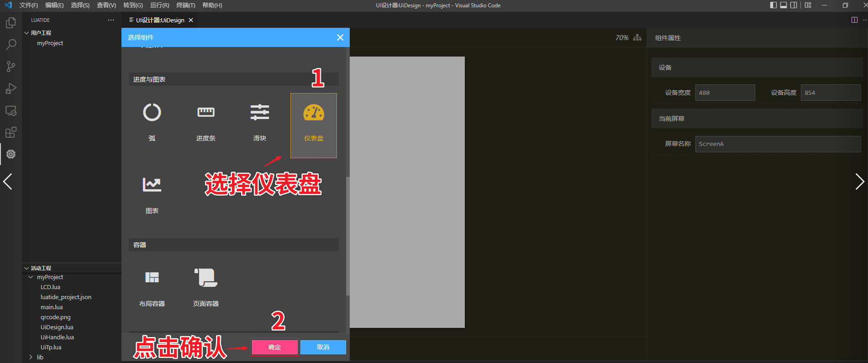This screenshot has width=868, height=363.
Task: Choose the 滑块 slider component
Action: point(259,112)
